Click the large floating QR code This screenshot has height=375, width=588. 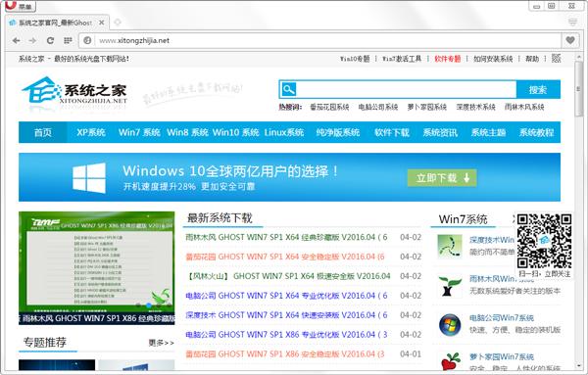[x=544, y=241]
